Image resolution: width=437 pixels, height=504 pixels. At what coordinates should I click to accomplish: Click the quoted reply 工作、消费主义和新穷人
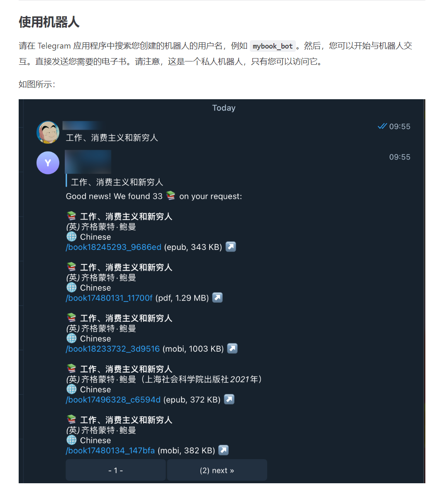point(117,182)
